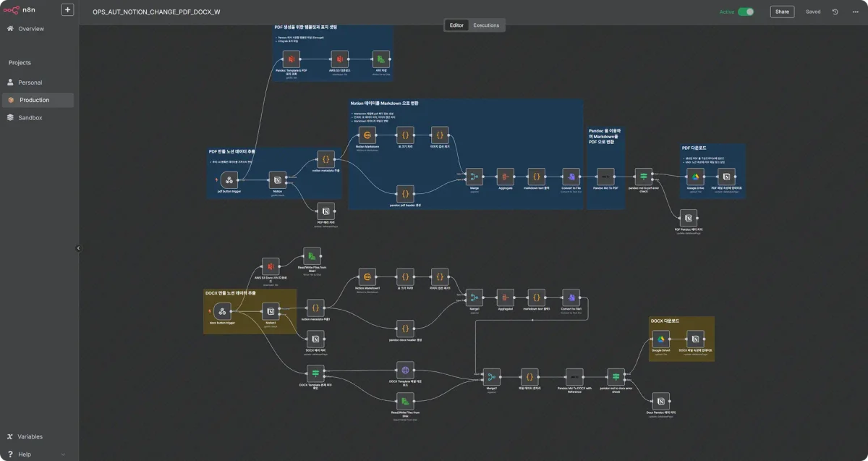The height and width of the screenshot is (461, 868).
Task: Click the AWS S3 download node at top
Action: pos(338,59)
